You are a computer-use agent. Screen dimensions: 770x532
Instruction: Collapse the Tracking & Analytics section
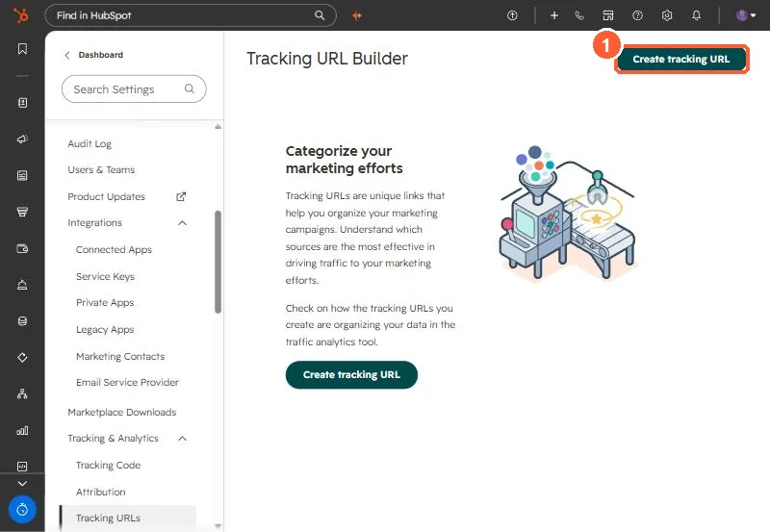pos(182,439)
